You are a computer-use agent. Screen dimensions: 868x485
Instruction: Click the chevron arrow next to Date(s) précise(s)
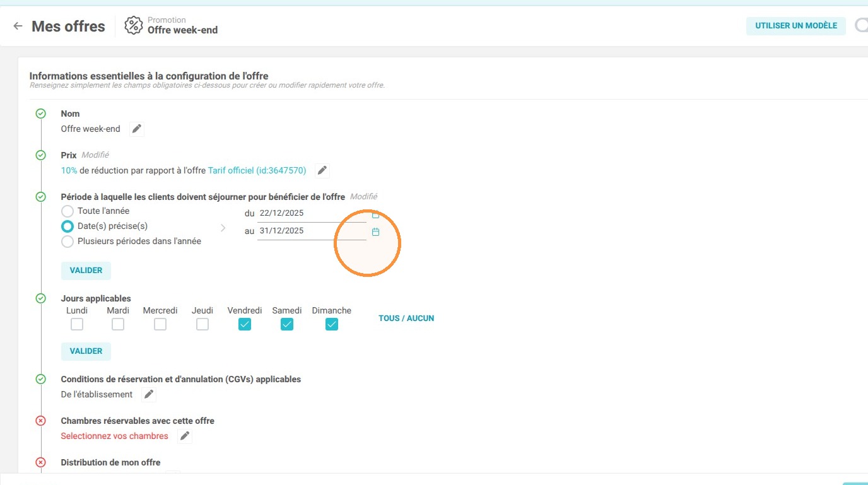223,228
